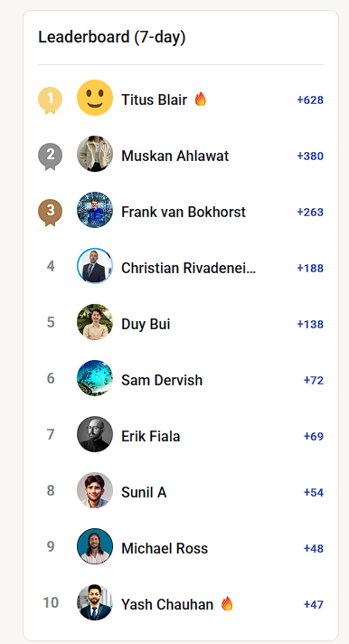
Task: Click the fire streak icon beside Titus Blair
Action: click(x=201, y=99)
